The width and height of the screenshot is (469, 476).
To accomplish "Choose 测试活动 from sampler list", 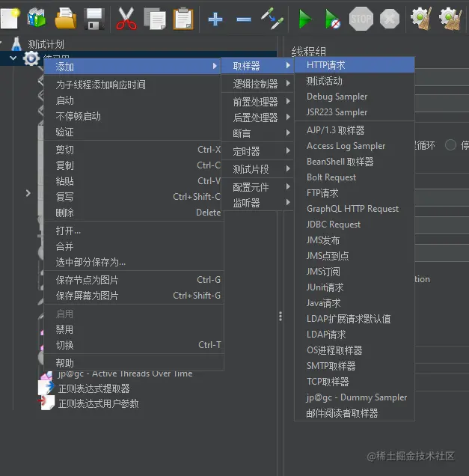I will 355,81.
